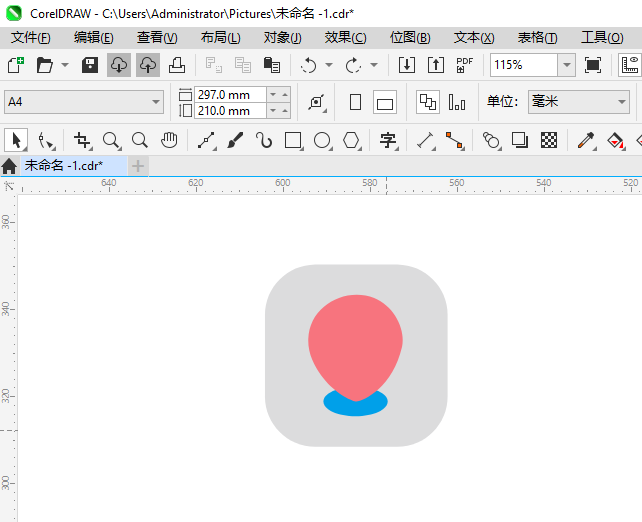The width and height of the screenshot is (642, 522).
Task: Expand the Redo history dropdown
Action: 374,65
